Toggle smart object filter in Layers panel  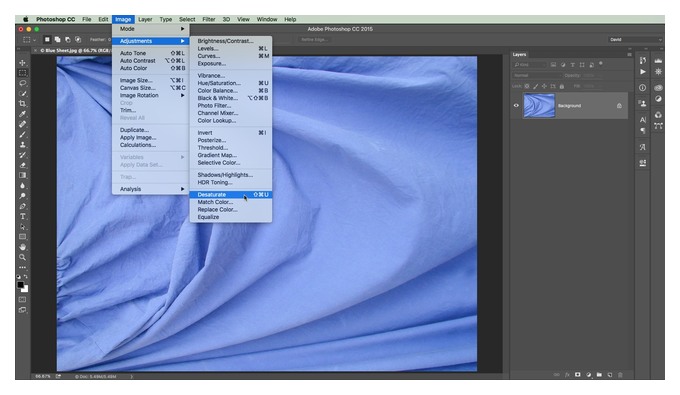tap(592, 65)
